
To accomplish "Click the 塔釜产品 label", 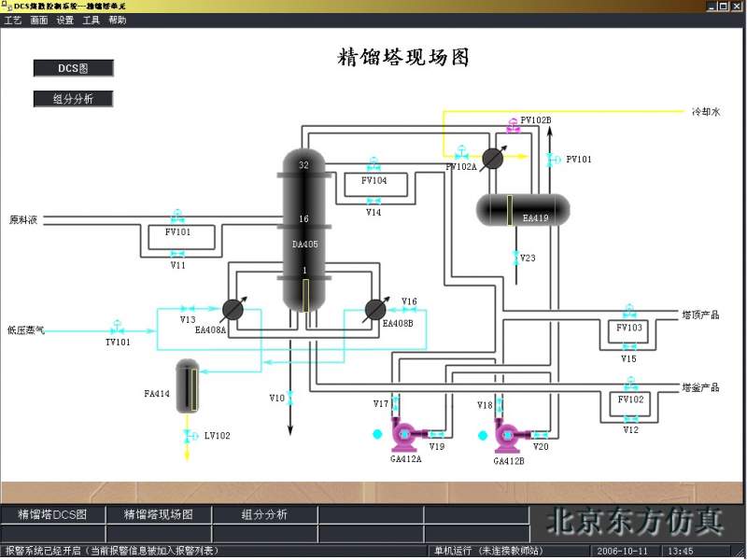I will point(700,387).
